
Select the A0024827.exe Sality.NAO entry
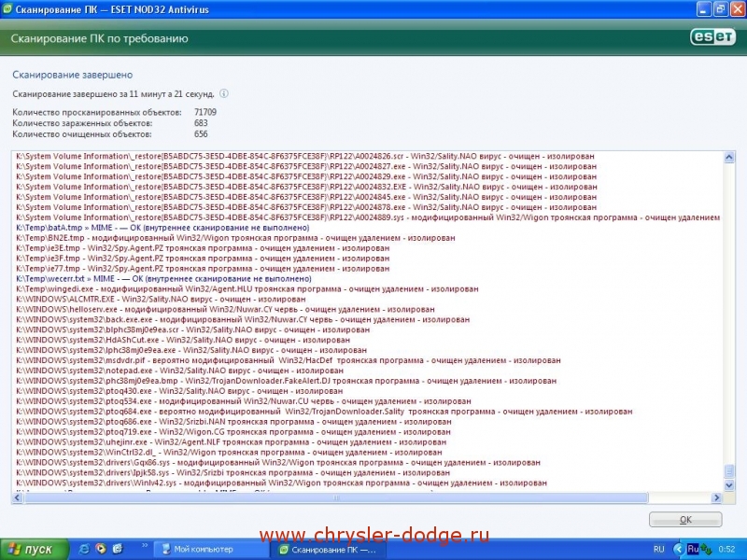[306, 167]
